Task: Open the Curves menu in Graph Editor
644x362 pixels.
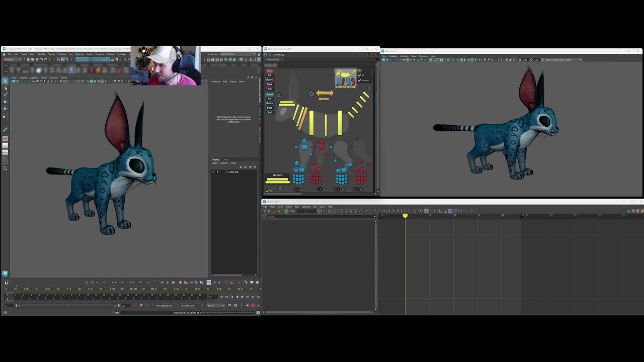Action: (x=289, y=207)
